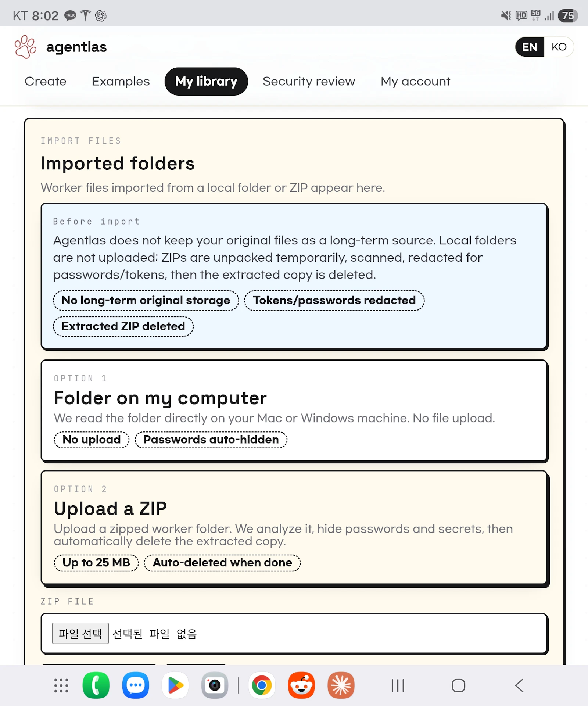Open the blue Messages app
The image size is (588, 706).
coord(136,685)
